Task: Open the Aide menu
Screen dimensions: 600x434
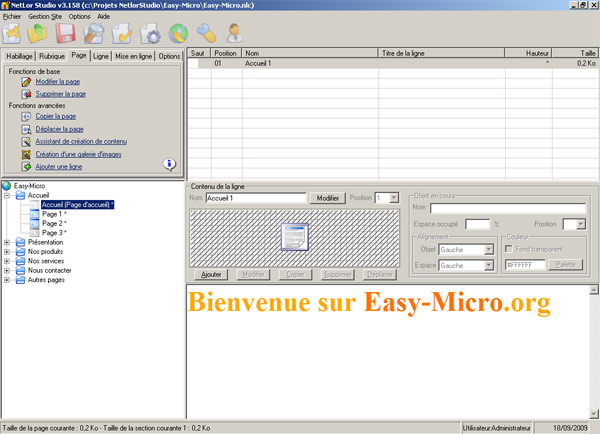Action: coord(103,16)
